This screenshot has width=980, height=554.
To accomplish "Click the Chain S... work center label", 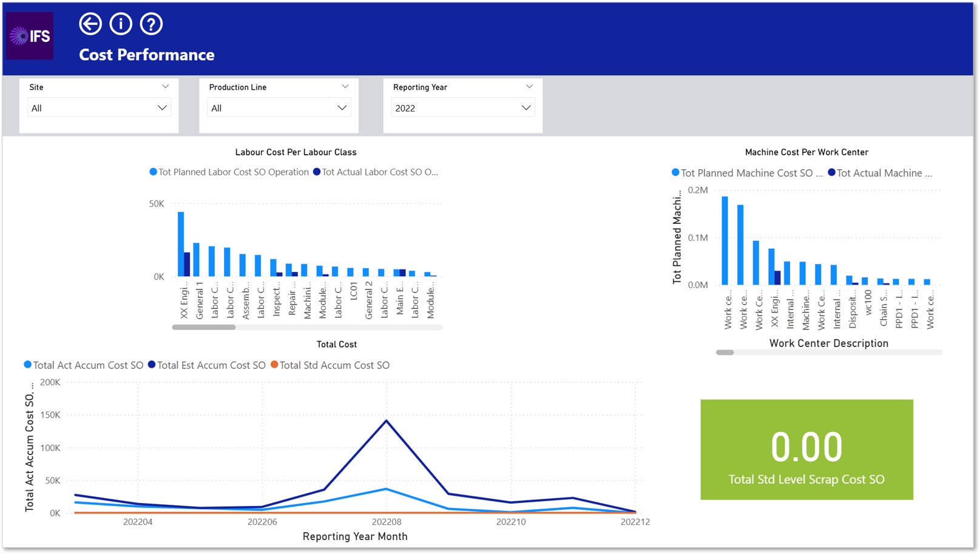I will click(x=884, y=308).
